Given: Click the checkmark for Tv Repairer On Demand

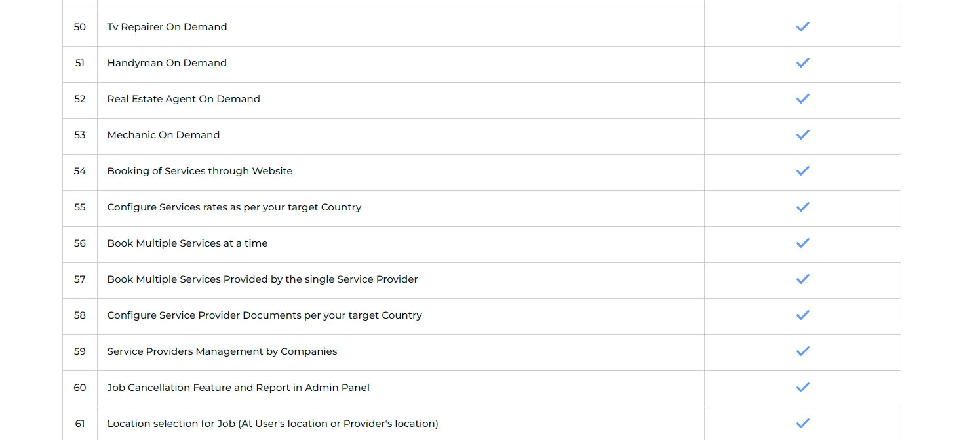Looking at the screenshot, I should (802, 27).
